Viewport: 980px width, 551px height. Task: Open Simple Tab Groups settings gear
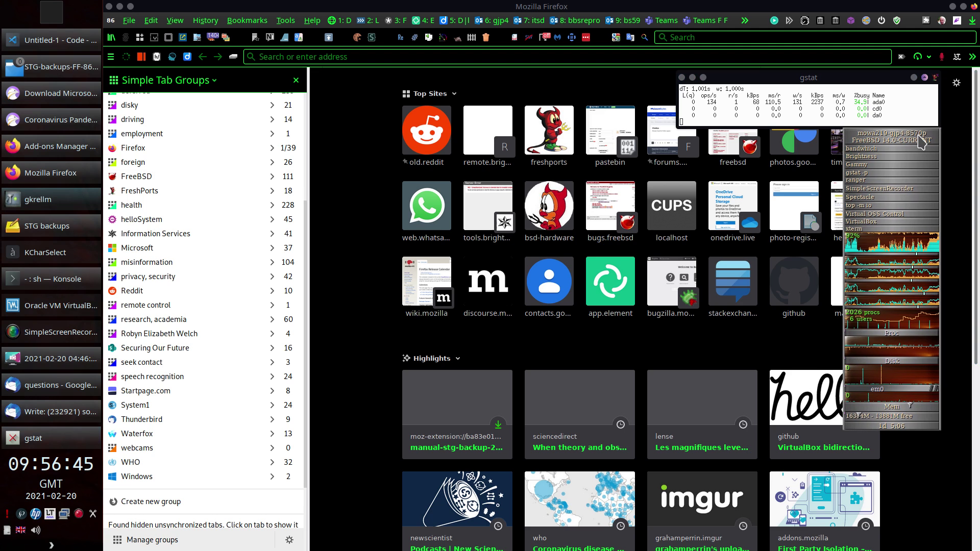pyautogui.click(x=289, y=539)
